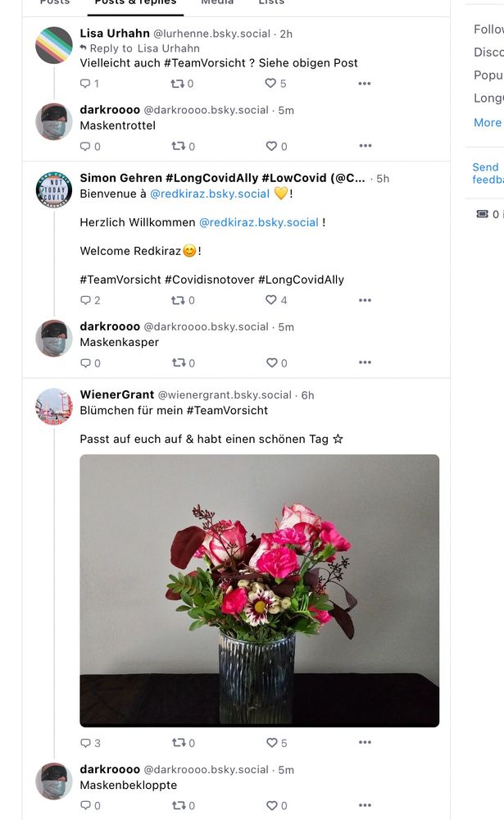Open the three-dot menu on WienerGrant's flower post

[364, 743]
